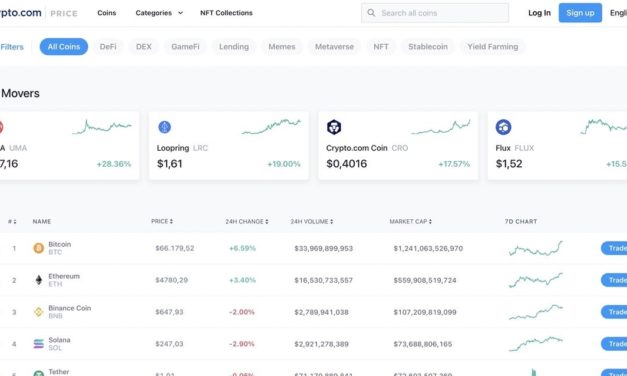
Task: Select the GameFi filter chip
Action: [185, 47]
